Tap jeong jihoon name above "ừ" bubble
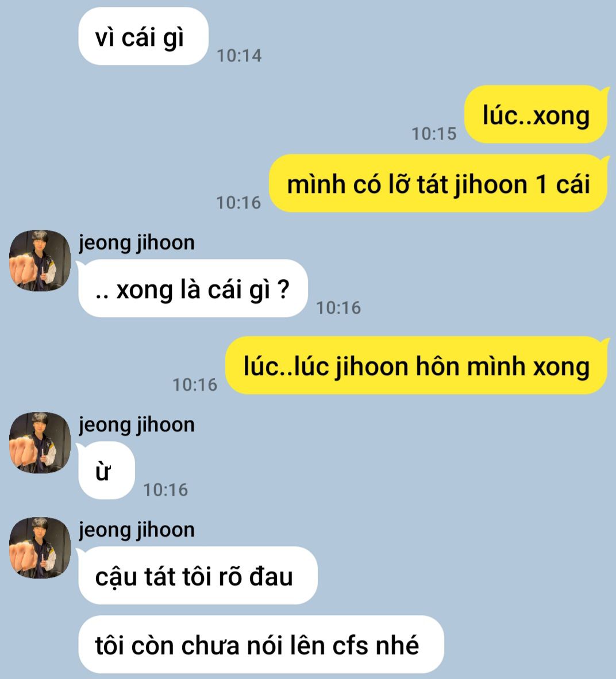Image resolution: width=616 pixels, height=679 pixels. 136,425
